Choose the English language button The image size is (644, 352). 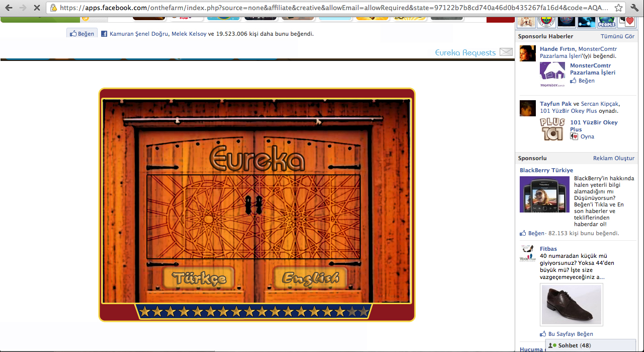tap(310, 278)
